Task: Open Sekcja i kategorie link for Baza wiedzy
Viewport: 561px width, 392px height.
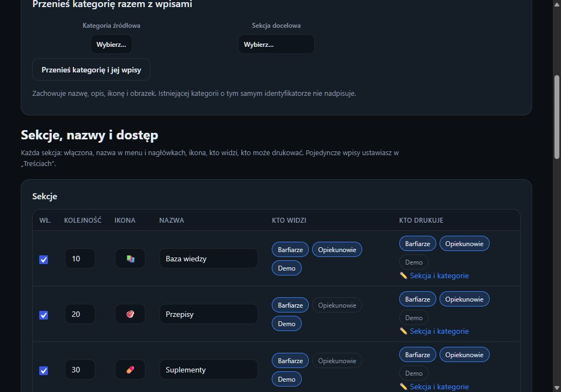Action: (x=434, y=275)
